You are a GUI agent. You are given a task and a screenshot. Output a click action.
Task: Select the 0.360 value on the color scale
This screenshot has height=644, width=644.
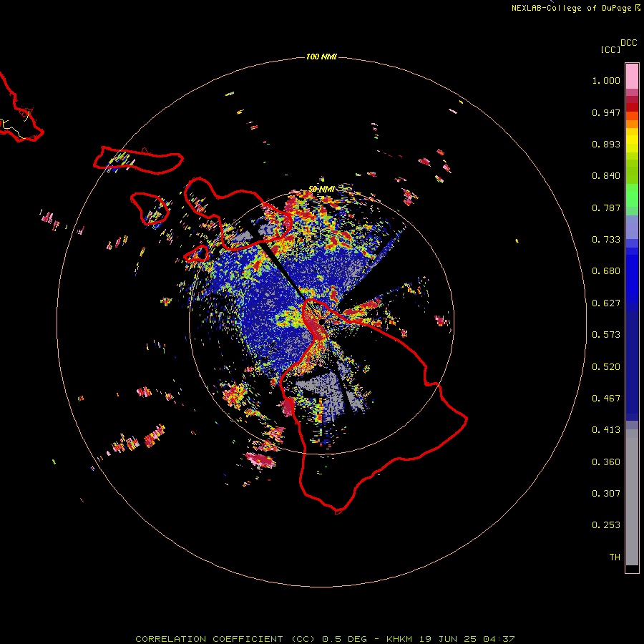pyautogui.click(x=606, y=462)
